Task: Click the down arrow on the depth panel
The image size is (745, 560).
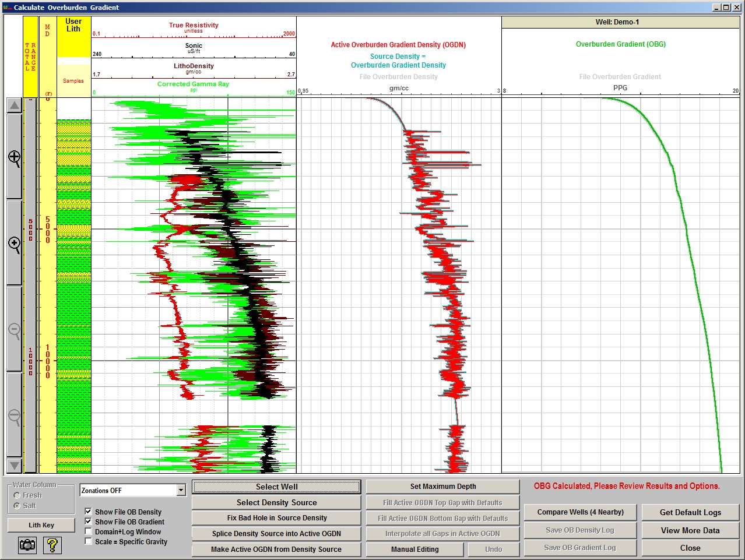Action: (13, 466)
